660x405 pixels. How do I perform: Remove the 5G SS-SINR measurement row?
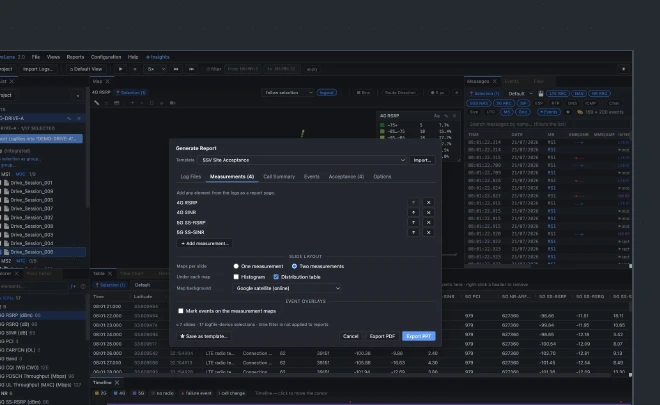[428, 232]
